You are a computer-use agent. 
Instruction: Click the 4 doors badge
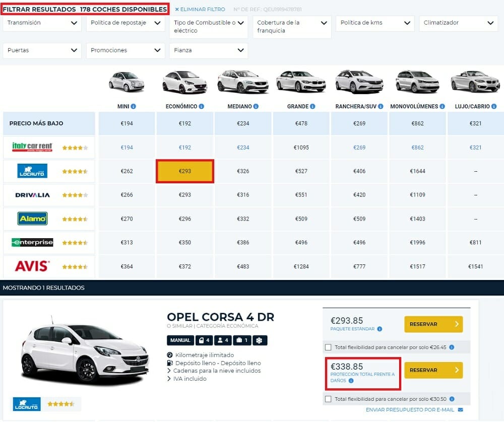click(x=204, y=340)
